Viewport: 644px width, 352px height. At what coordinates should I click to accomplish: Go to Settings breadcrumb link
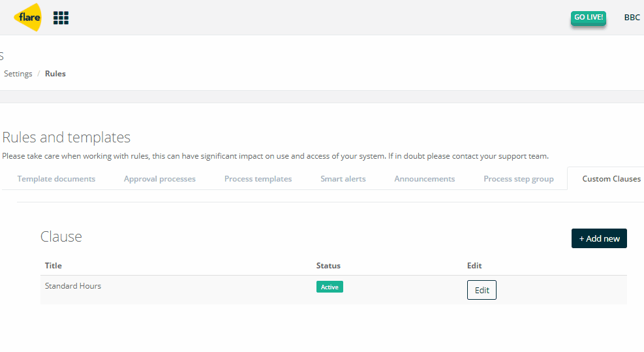pos(18,74)
